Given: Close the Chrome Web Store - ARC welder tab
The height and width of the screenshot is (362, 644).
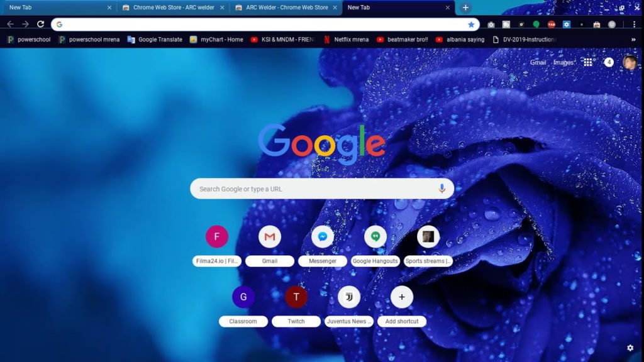Looking at the screenshot, I should point(222,8).
